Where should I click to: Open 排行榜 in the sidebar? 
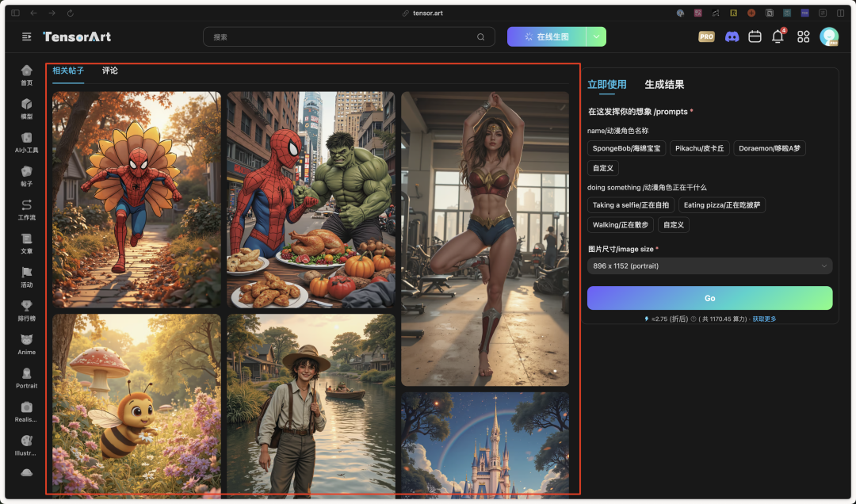tap(26, 311)
